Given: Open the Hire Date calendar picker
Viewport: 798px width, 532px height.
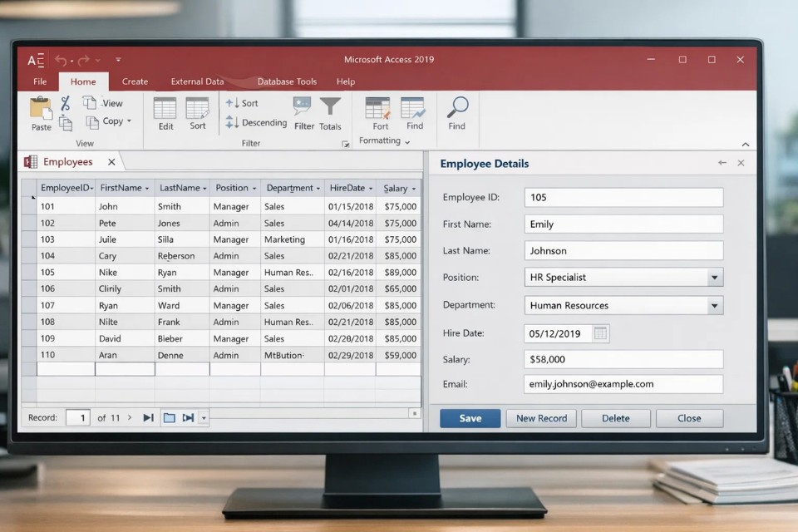Looking at the screenshot, I should (x=600, y=333).
